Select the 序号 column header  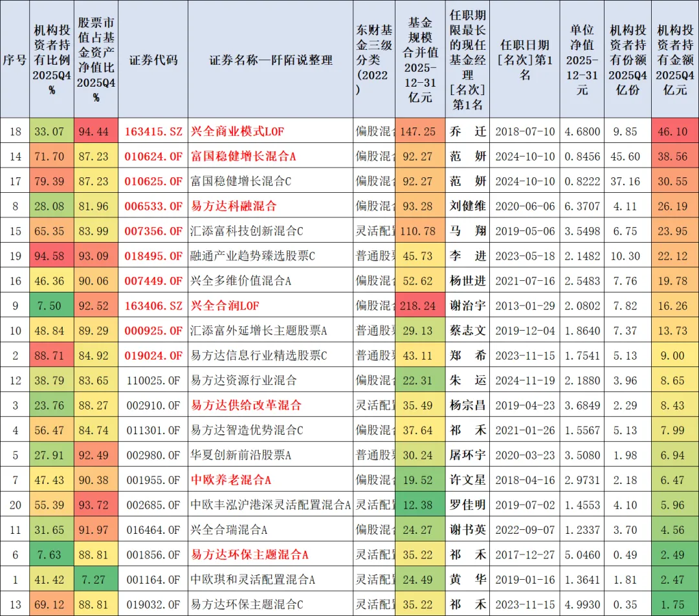pos(15,60)
